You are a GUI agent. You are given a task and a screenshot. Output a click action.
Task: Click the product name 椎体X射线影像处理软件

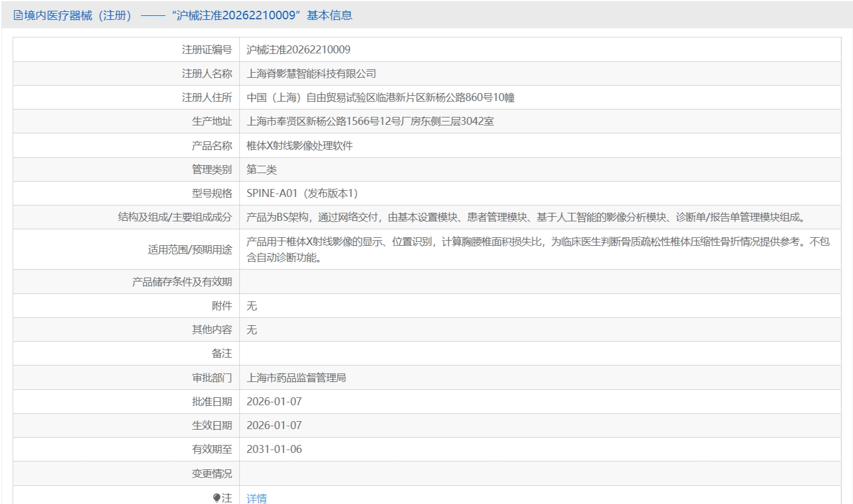pyautogui.click(x=299, y=146)
